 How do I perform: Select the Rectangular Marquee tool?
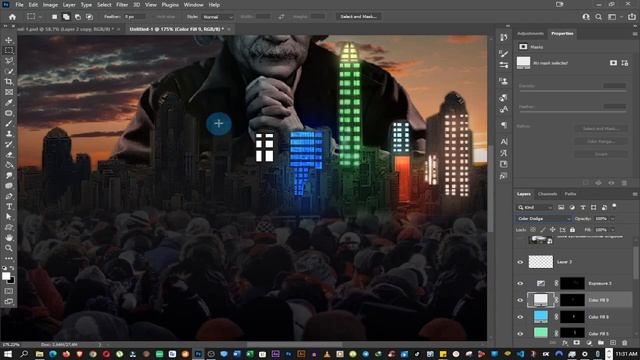coord(9,50)
